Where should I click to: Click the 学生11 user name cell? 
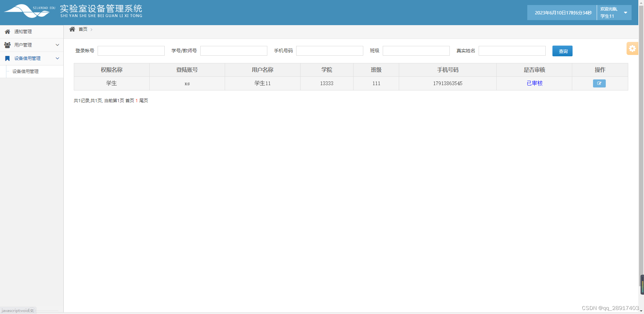(263, 83)
